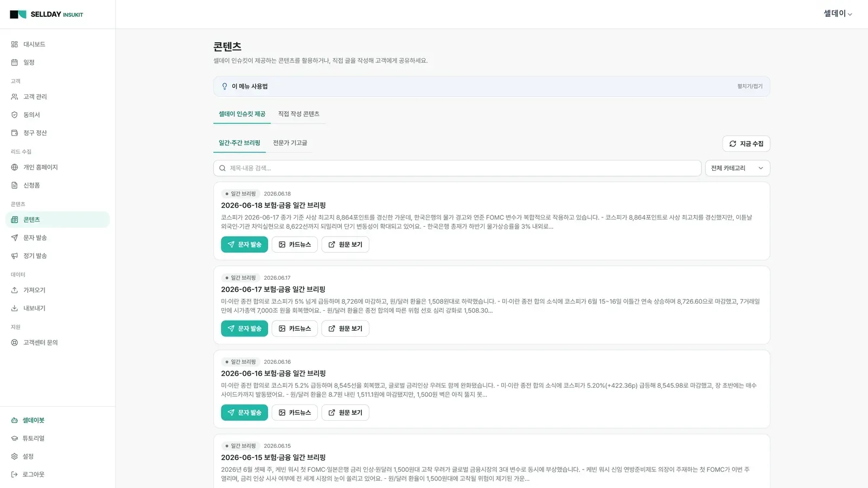Click 문자 발송 button for 2026-06-17 briefing
The height and width of the screenshot is (488, 868).
244,329
